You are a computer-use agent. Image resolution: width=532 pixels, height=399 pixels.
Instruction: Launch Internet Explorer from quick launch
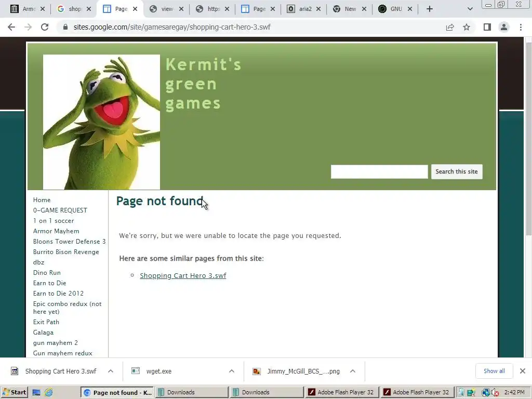click(49, 393)
